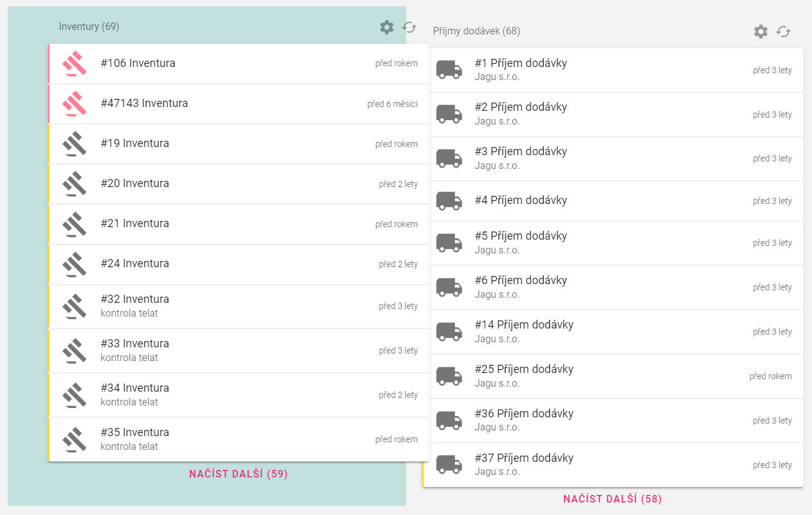The width and height of the screenshot is (812, 515).
Task: Open #32 Inventura kontrola telat entry
Action: [x=238, y=306]
